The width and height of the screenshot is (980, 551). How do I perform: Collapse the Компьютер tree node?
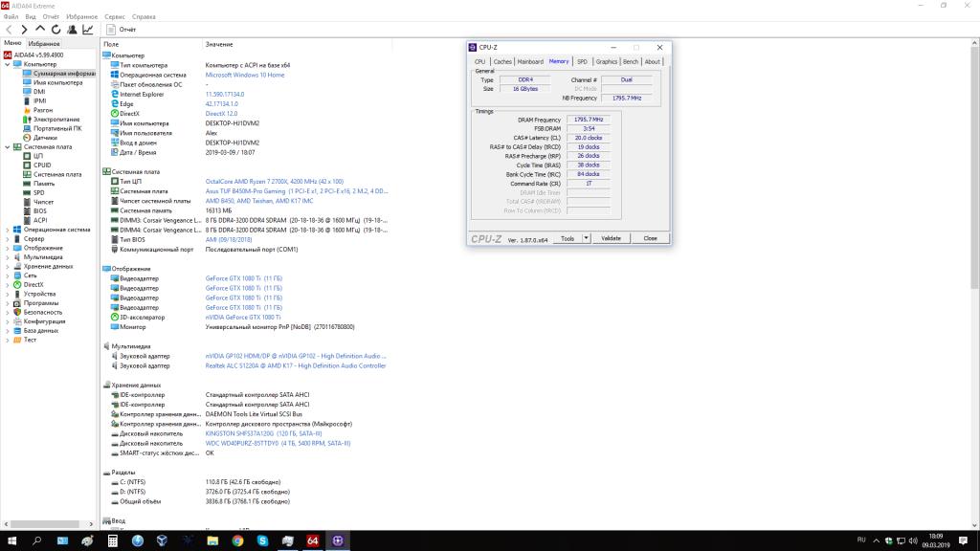pyautogui.click(x=7, y=64)
